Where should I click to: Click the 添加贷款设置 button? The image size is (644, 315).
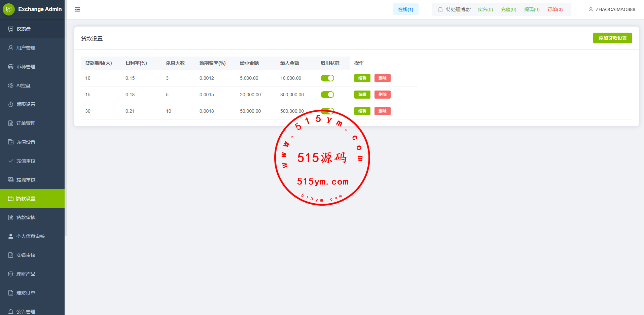point(612,38)
